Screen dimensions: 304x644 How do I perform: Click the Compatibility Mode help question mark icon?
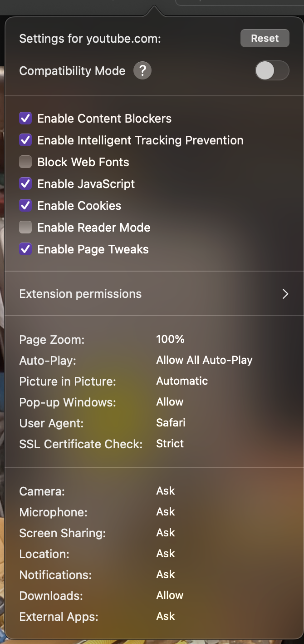[x=142, y=71]
